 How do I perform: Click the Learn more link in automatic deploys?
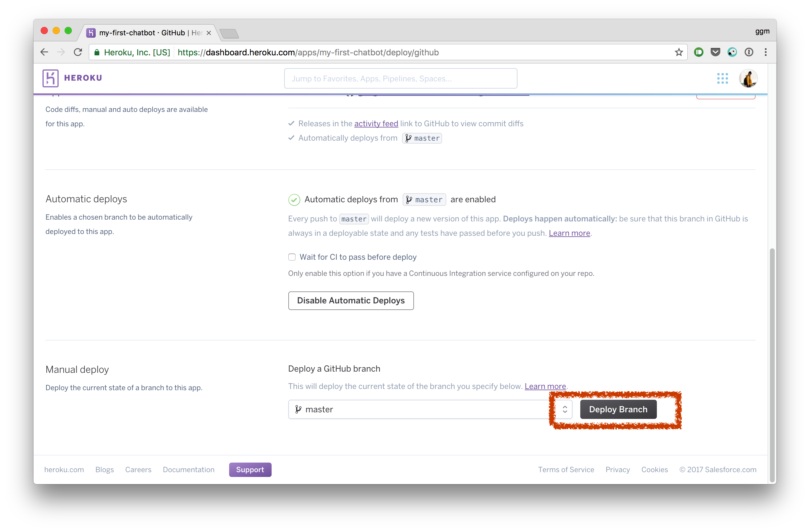coord(569,233)
